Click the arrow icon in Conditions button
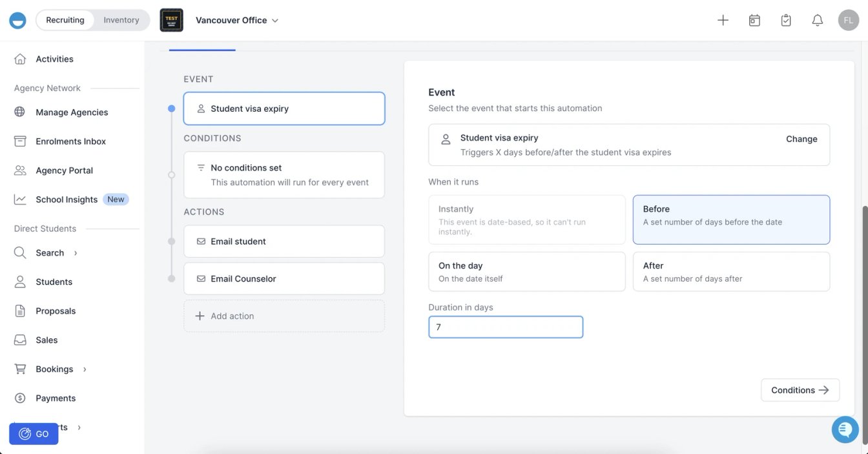This screenshot has width=868, height=454. 823,390
